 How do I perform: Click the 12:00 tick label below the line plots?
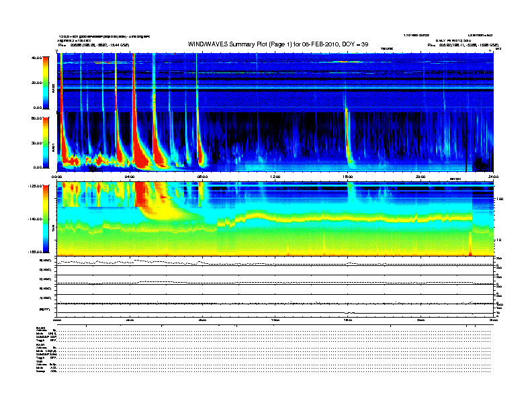[x=275, y=320]
